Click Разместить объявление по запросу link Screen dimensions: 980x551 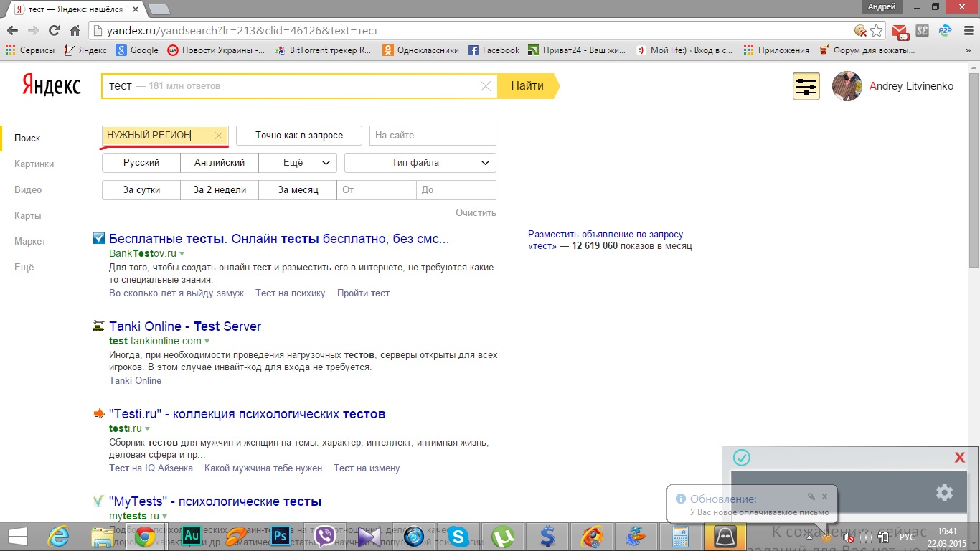point(606,234)
